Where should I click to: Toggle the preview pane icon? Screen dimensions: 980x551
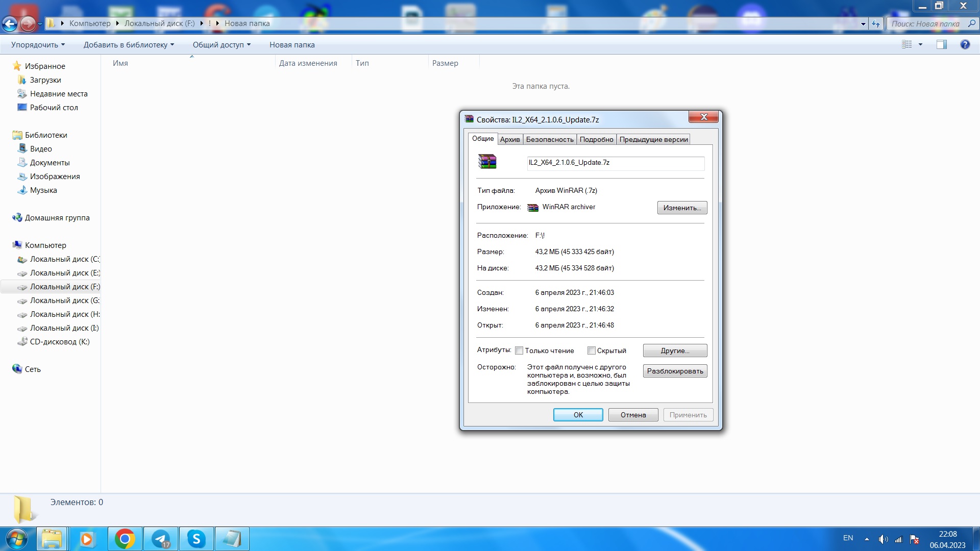coord(942,44)
